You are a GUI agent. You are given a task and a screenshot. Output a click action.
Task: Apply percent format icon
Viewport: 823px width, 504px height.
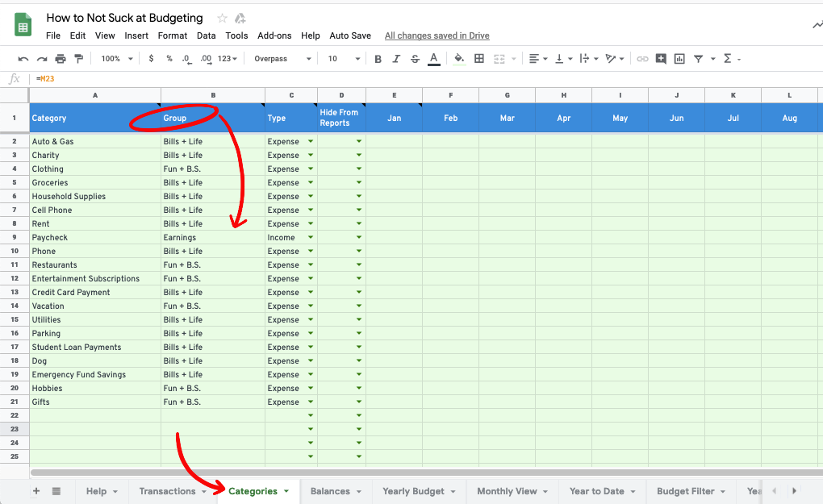169,59
